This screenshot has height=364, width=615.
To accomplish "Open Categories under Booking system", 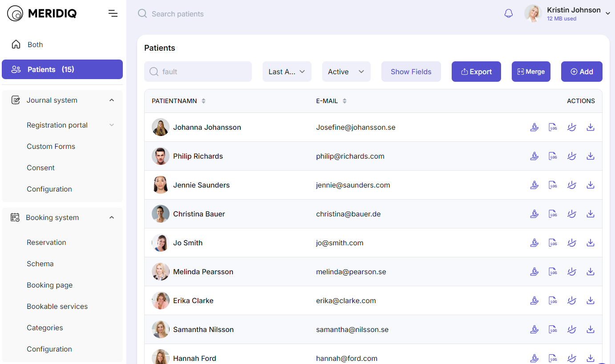I will pos(45,328).
